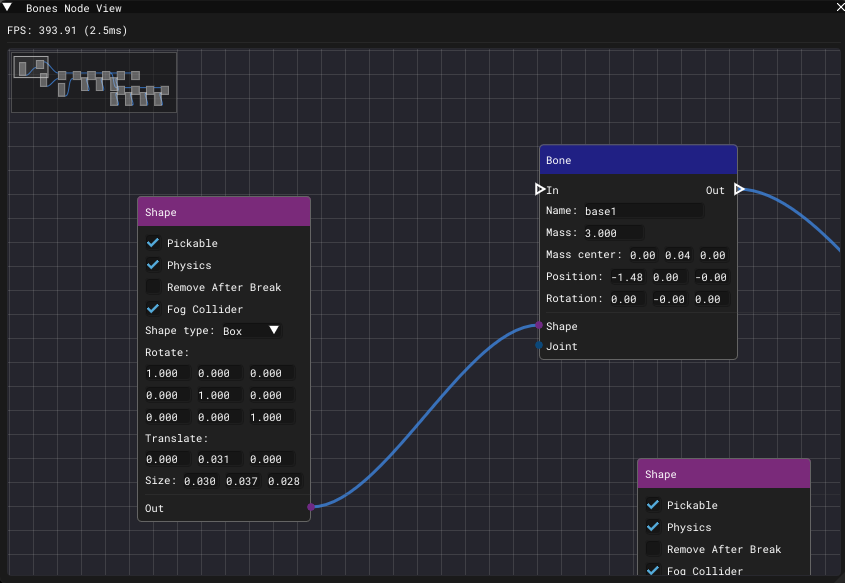
Task: Select the left Shape node title bar
Action: click(x=224, y=212)
